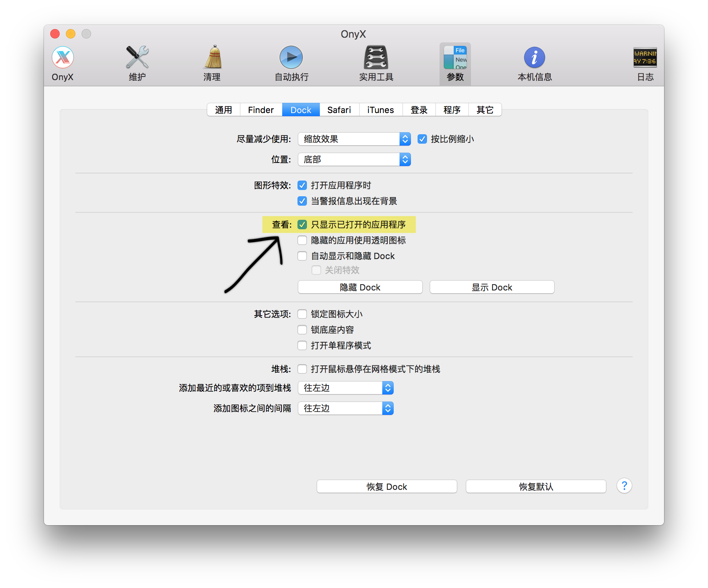
Task: Enable 隐藏的应用使用透明图标 checkbox
Action: coord(302,240)
